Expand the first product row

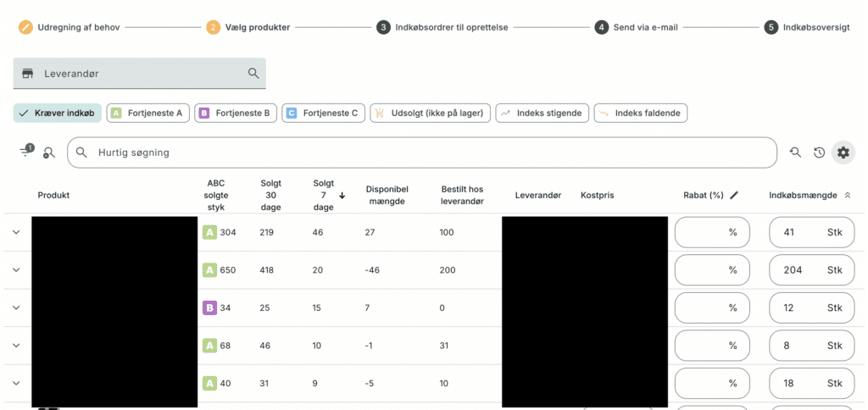click(16, 232)
